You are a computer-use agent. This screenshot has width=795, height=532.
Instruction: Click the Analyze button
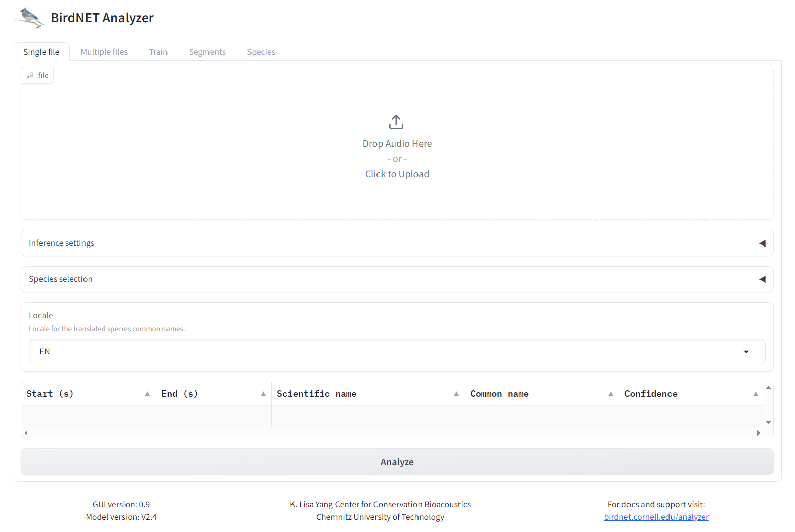click(x=397, y=462)
